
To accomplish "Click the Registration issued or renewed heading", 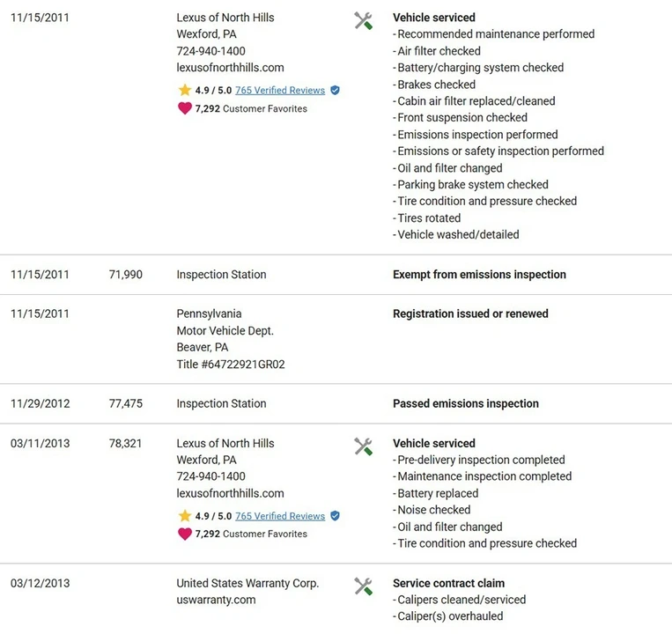I will click(x=470, y=313).
